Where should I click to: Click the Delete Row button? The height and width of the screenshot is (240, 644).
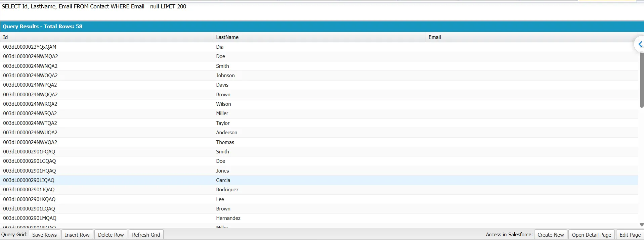pyautogui.click(x=111, y=235)
